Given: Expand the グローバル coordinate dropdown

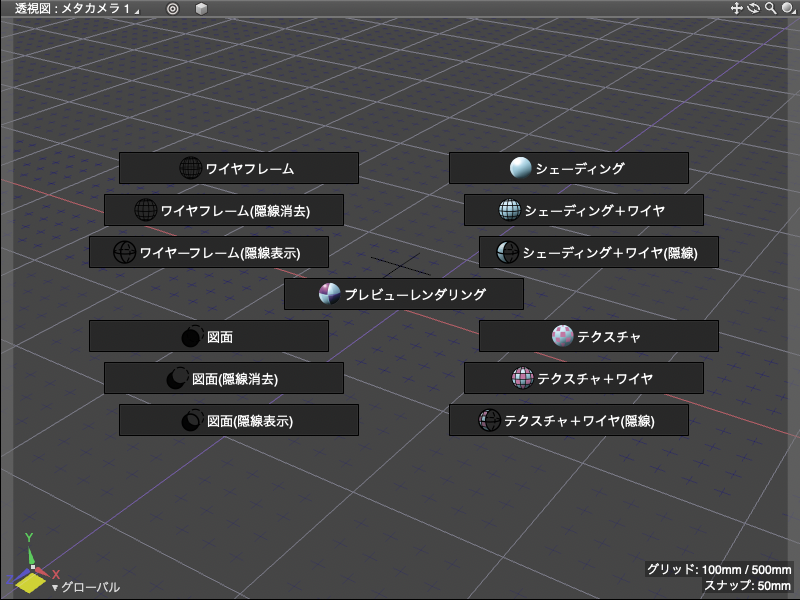Looking at the screenshot, I should pos(86,587).
